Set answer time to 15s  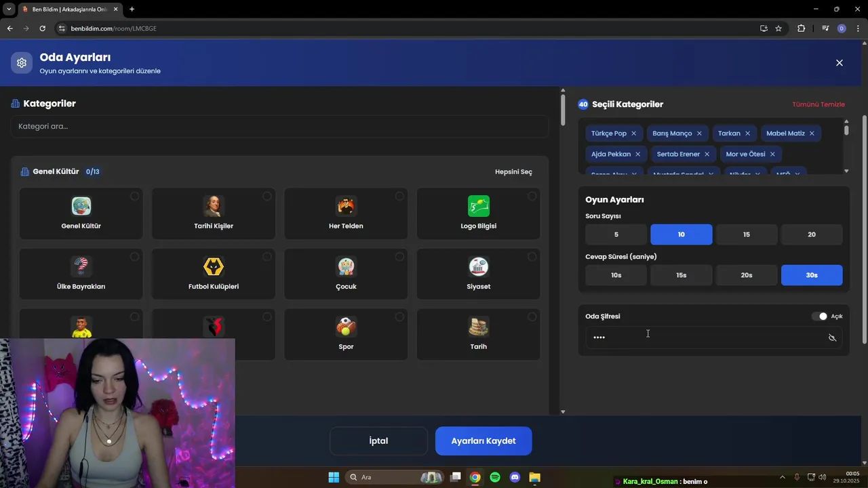tap(682, 275)
